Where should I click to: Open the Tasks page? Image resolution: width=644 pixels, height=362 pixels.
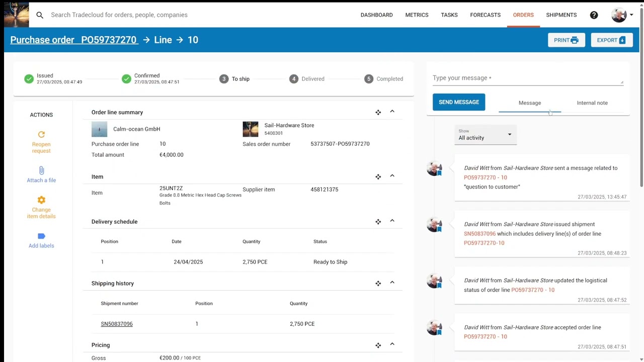pyautogui.click(x=449, y=15)
